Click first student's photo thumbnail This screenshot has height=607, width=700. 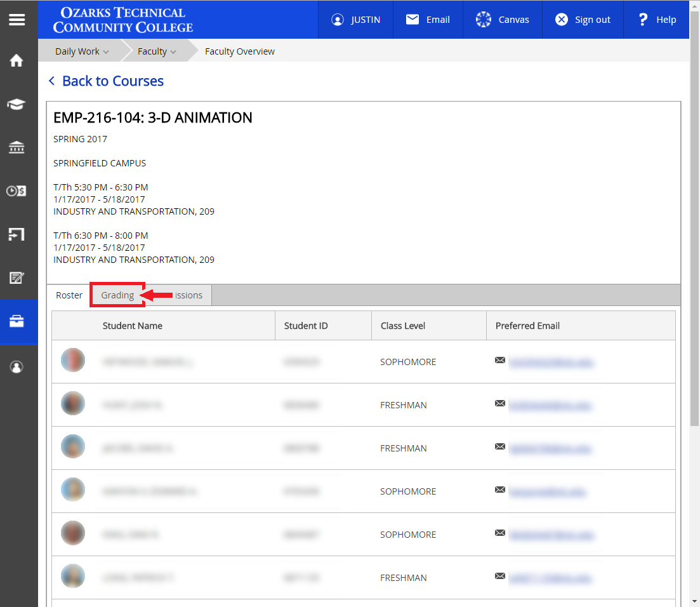(73, 360)
